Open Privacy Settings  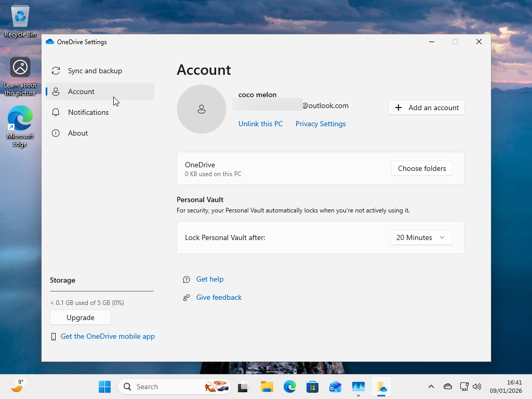pos(320,124)
